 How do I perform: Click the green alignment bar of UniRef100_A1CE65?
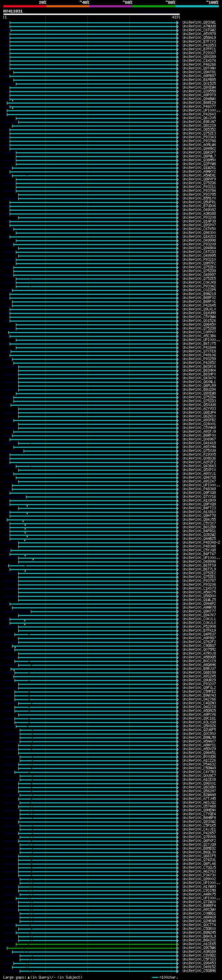click(97, 944)
